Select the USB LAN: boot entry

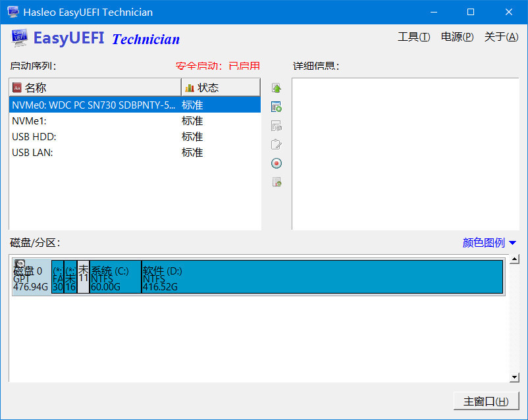coord(135,153)
